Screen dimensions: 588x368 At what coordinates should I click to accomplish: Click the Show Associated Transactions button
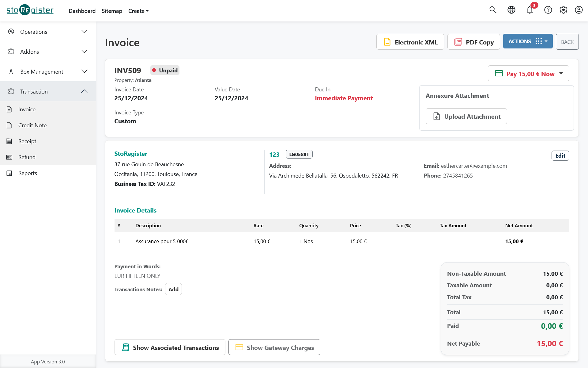pyautogui.click(x=169, y=347)
